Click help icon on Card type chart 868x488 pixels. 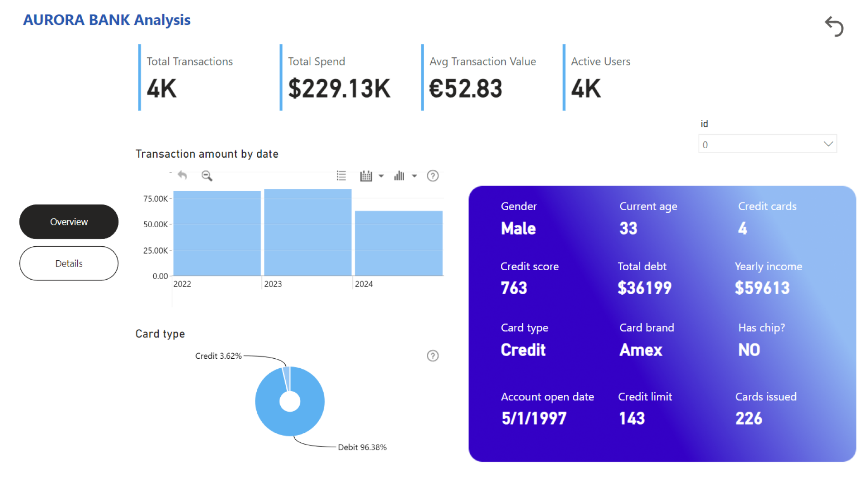tap(433, 356)
